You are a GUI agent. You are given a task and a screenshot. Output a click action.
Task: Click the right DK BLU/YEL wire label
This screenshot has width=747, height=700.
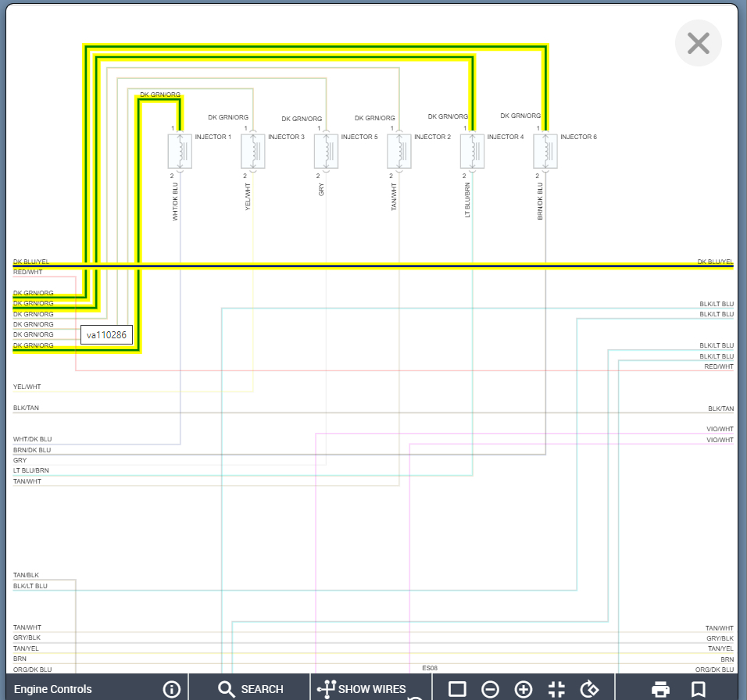pyautogui.click(x=716, y=262)
